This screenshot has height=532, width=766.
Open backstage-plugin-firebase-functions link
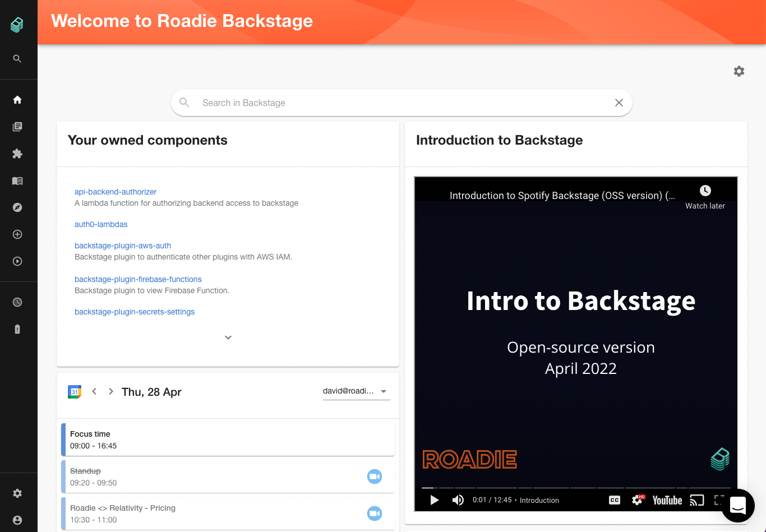pyautogui.click(x=138, y=279)
